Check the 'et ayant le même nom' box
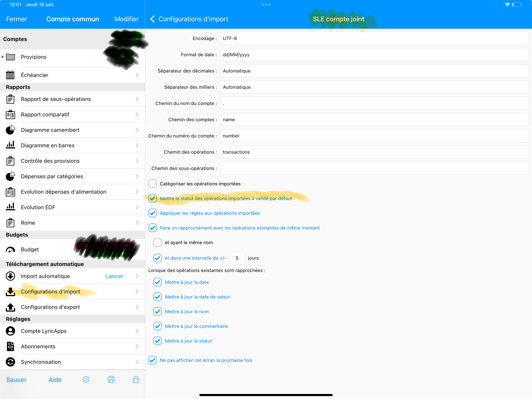 [158, 242]
